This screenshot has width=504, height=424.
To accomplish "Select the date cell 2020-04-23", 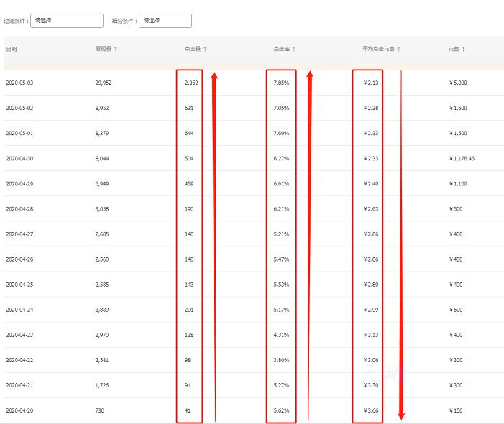I will 19,335.
